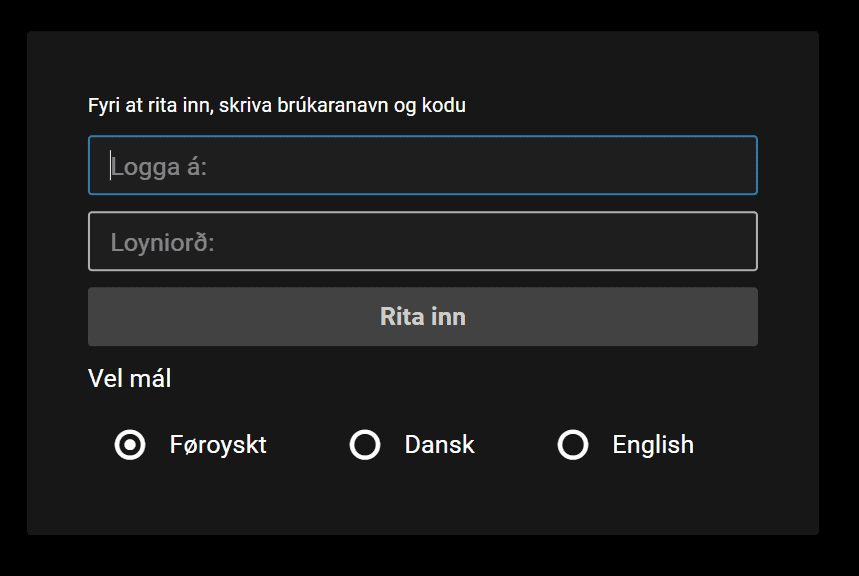Click the filled dot inside Føroyskt radio

click(130, 444)
